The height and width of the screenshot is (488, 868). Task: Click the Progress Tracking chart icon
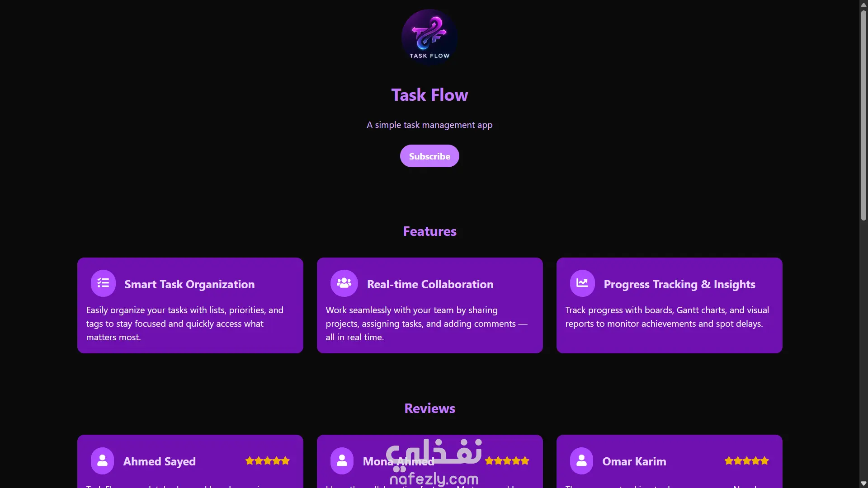pos(582,283)
